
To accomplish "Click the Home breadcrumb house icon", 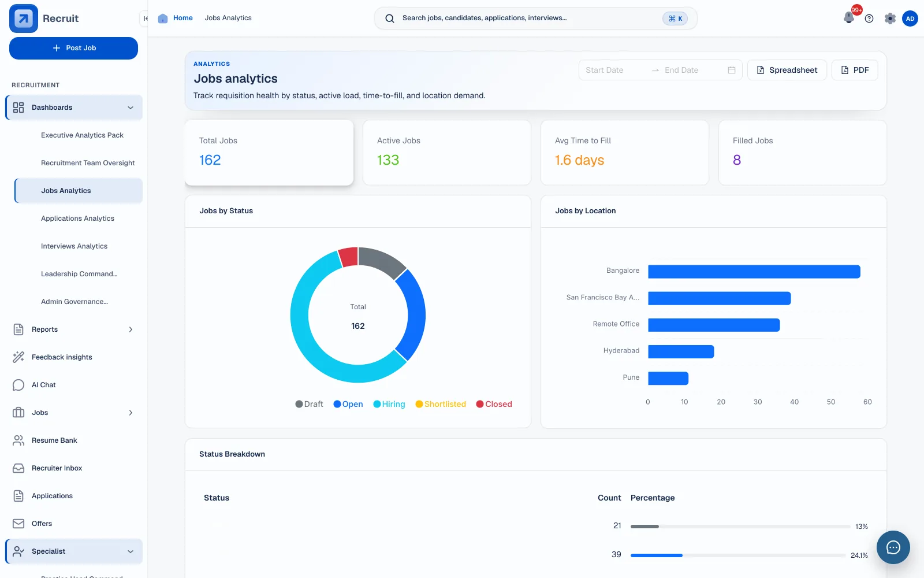I will pyautogui.click(x=163, y=18).
